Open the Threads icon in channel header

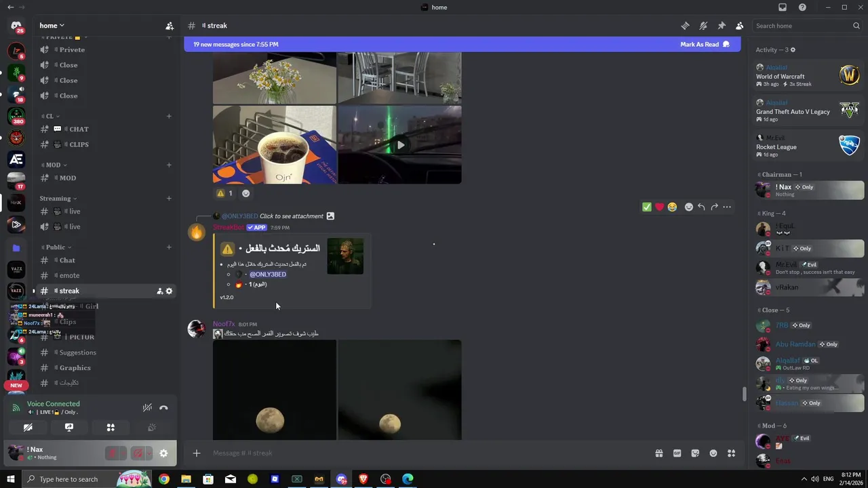pyautogui.click(x=685, y=26)
